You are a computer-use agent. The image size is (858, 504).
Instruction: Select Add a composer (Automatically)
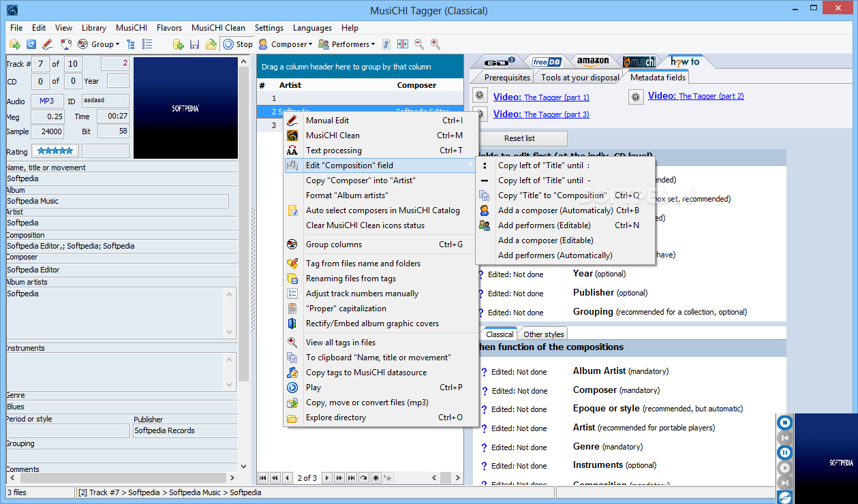click(x=565, y=210)
